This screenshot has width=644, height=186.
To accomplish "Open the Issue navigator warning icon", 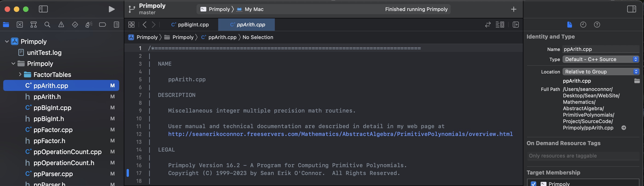I will point(61,25).
